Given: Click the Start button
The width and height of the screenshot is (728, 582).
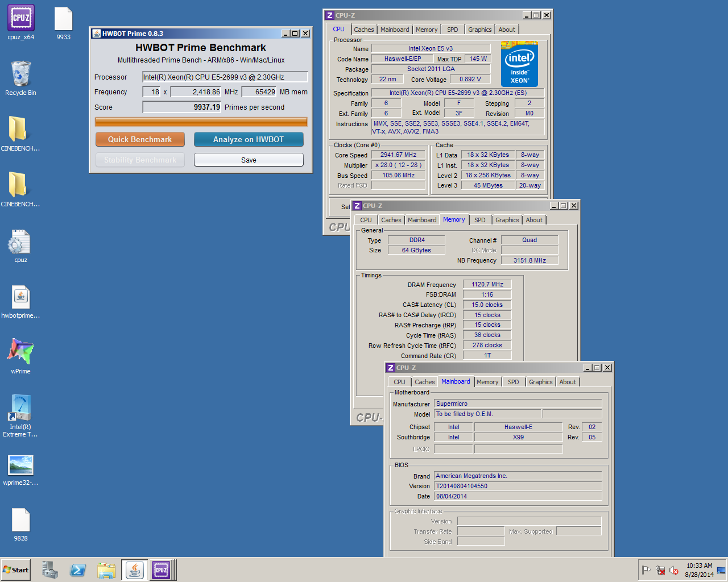Looking at the screenshot, I should pyautogui.click(x=15, y=570).
